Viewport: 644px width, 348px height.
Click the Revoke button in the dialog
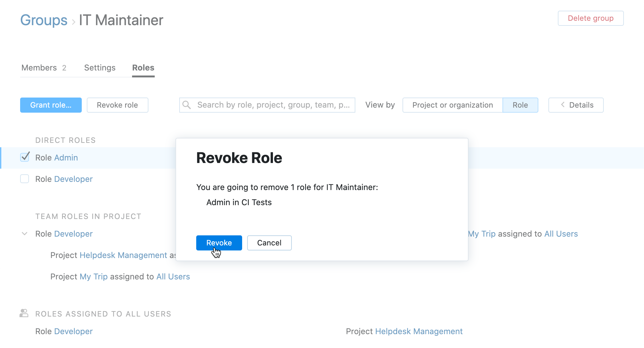219,243
